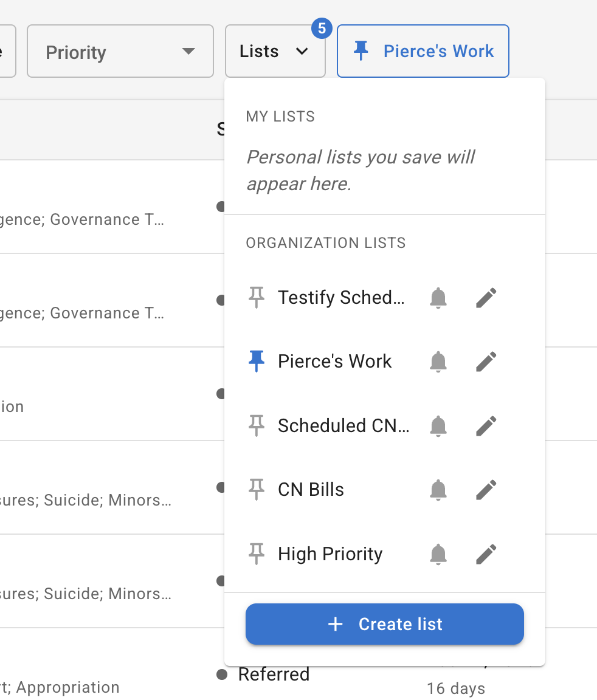
Task: Edit the CN Bills list
Action: click(x=486, y=489)
